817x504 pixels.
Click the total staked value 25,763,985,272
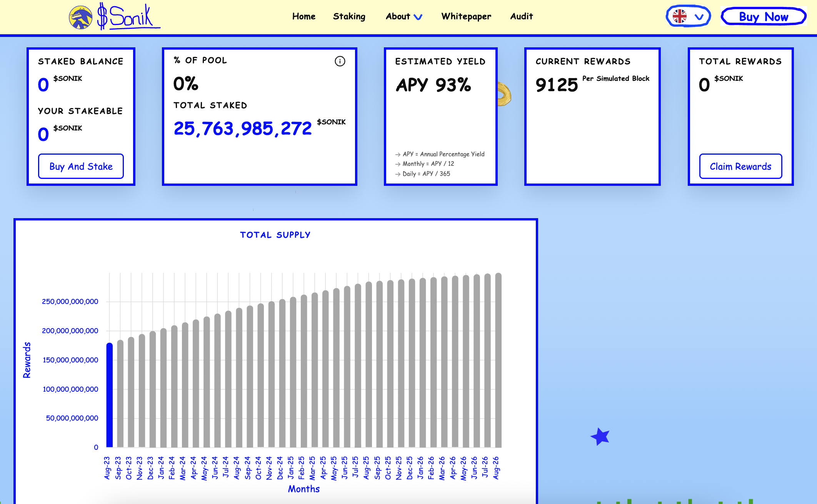tap(243, 129)
